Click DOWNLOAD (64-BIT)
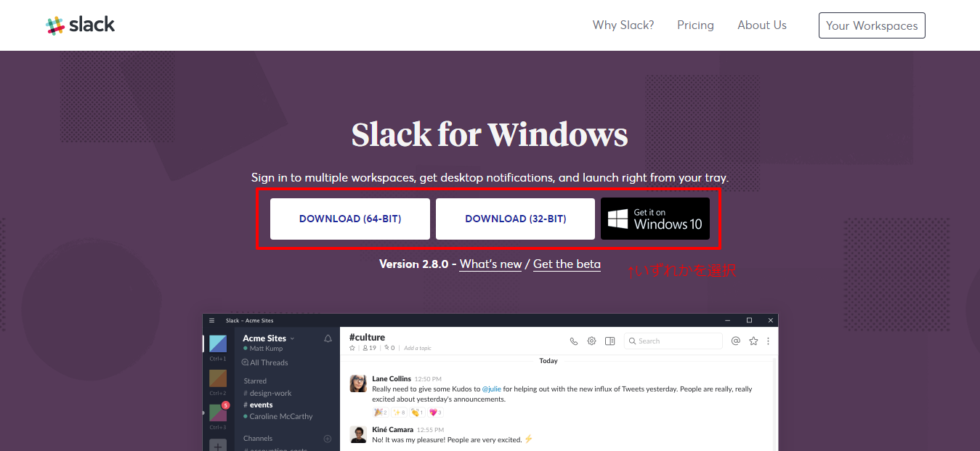 click(349, 219)
